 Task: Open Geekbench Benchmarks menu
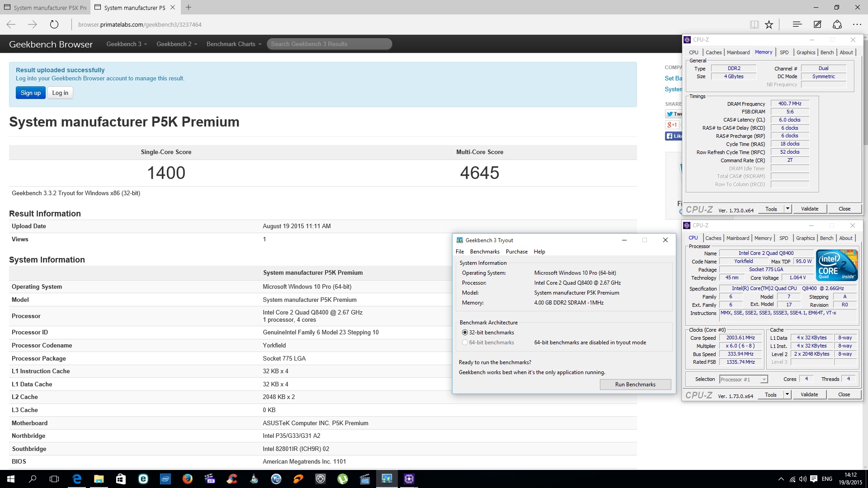[x=485, y=252]
